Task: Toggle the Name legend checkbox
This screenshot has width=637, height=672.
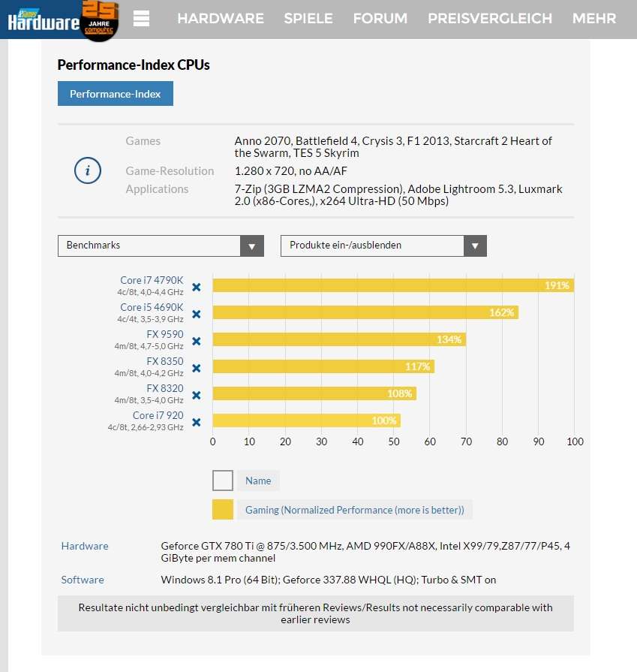Action: click(223, 481)
